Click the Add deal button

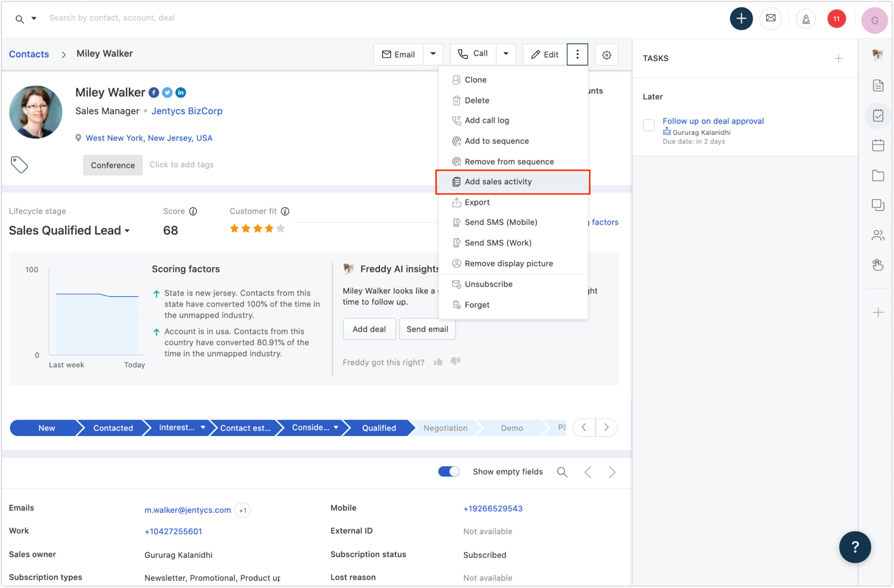[x=369, y=329]
